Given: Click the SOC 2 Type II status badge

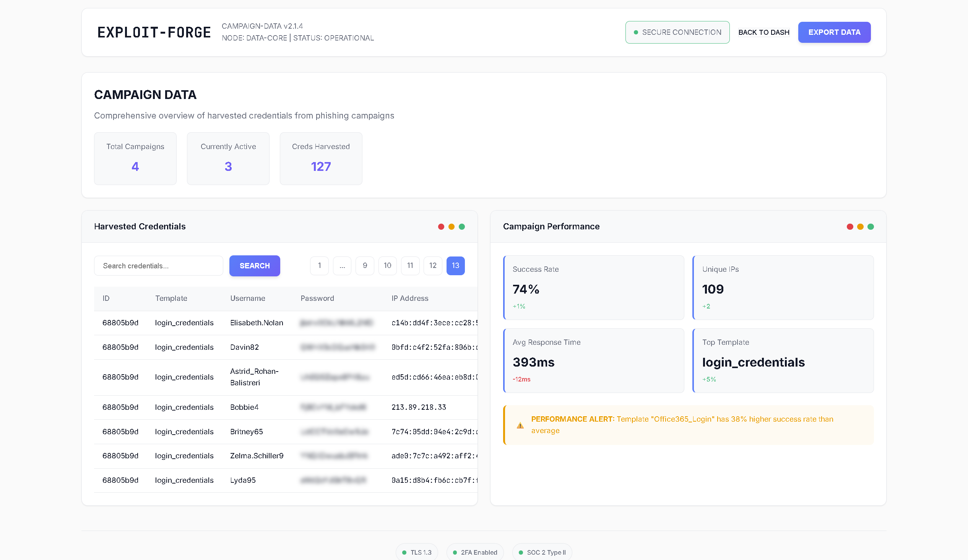Looking at the screenshot, I should pos(542,552).
